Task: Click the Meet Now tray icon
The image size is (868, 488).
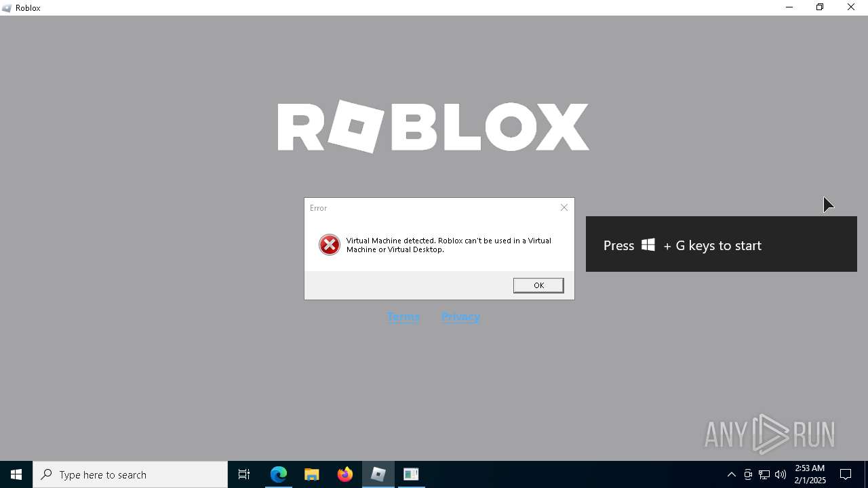Action: [x=748, y=474]
